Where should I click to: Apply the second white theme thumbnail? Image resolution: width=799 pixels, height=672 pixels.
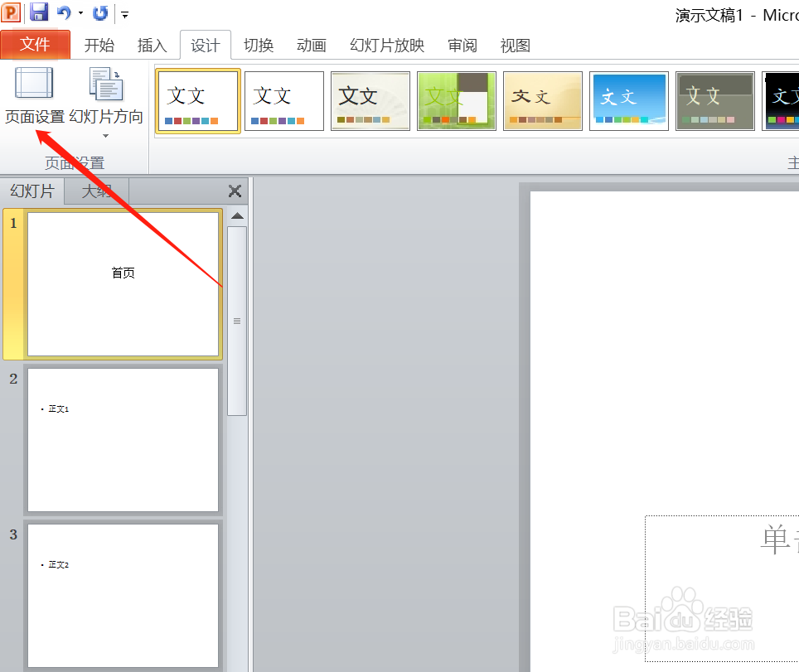(x=284, y=101)
